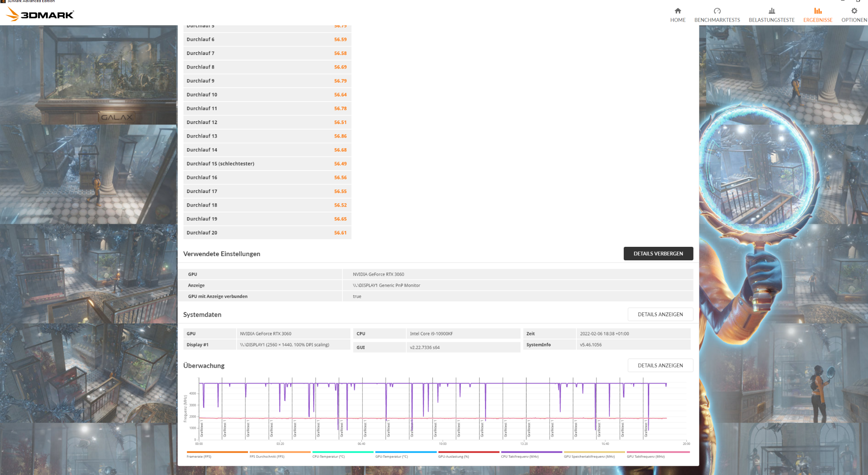868x475 pixels.
Task: Open Optionen gear icon
Action: tap(854, 11)
